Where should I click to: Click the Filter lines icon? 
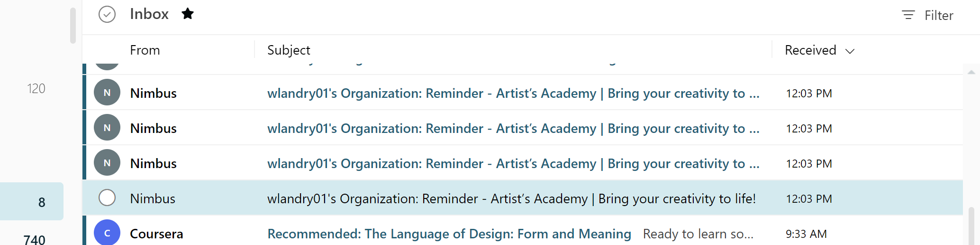(908, 15)
